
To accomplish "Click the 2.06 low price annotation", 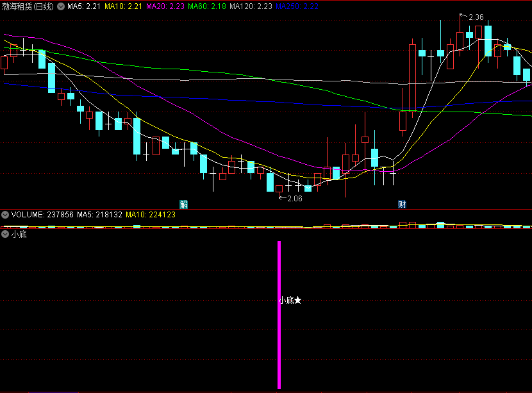I will 294,199.
